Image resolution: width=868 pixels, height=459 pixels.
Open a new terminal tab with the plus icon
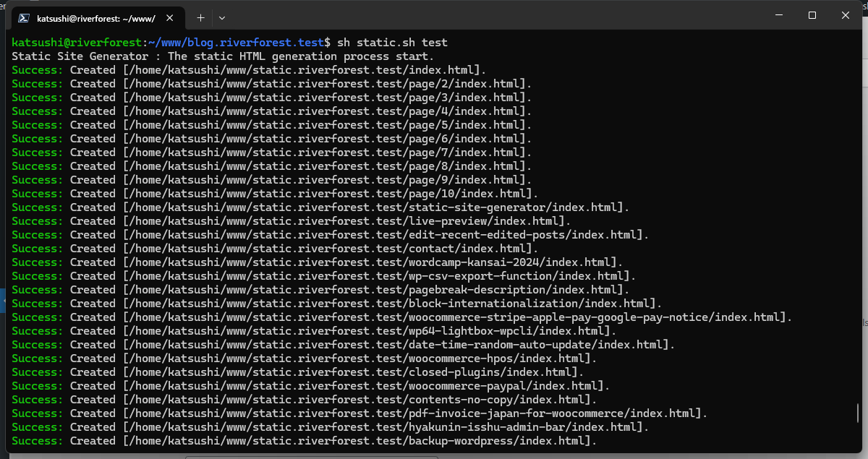(200, 17)
